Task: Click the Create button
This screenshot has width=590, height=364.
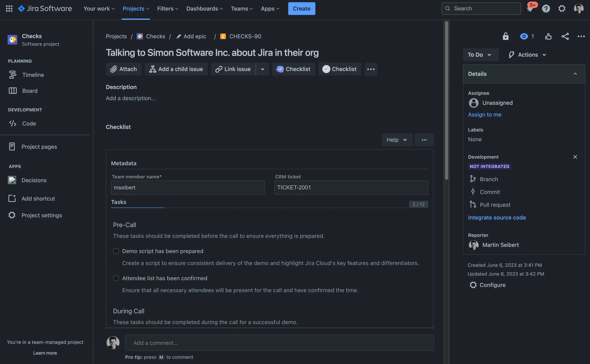Action: tap(302, 9)
